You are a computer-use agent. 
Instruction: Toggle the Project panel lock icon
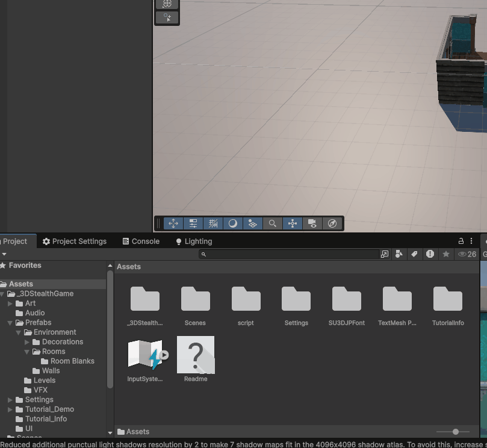[x=461, y=241]
